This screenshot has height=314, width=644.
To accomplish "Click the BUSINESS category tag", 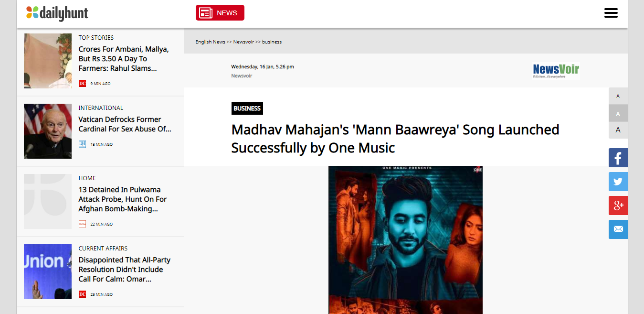I will point(247,108).
